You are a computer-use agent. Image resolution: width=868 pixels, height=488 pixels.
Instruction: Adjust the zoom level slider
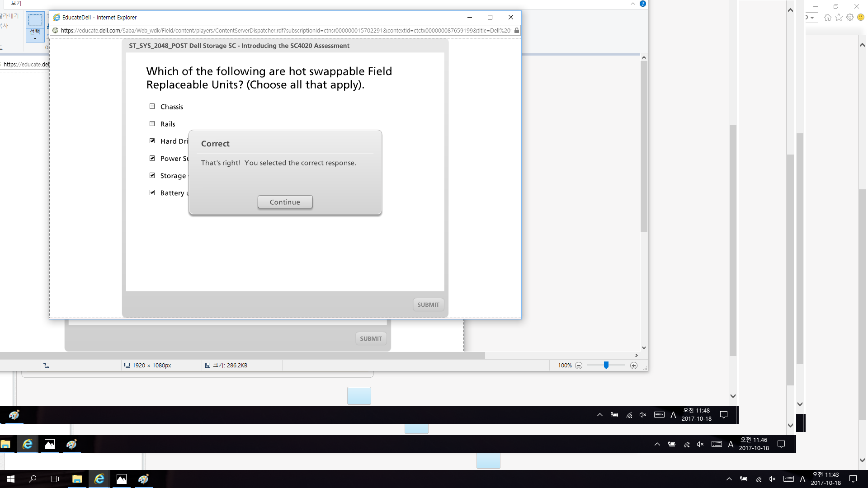coord(606,365)
